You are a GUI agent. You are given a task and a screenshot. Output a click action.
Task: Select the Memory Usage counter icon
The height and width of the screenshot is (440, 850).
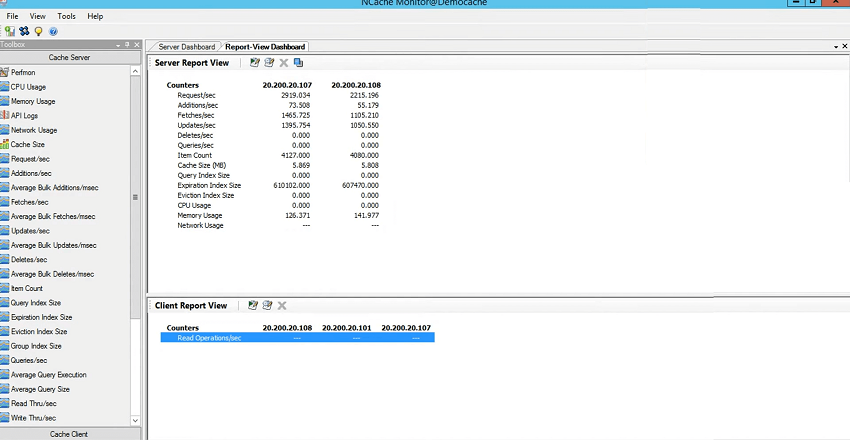tap(4, 101)
